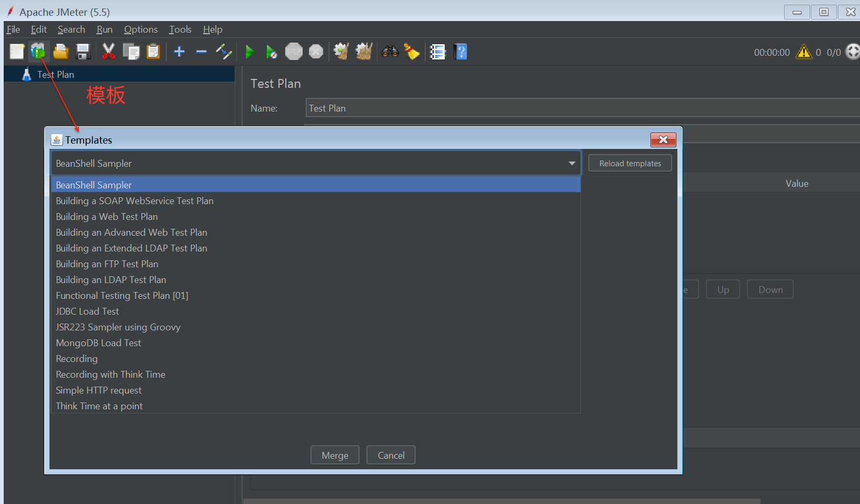860x504 pixels.
Task: Open the Help menu
Action: coord(213,29)
